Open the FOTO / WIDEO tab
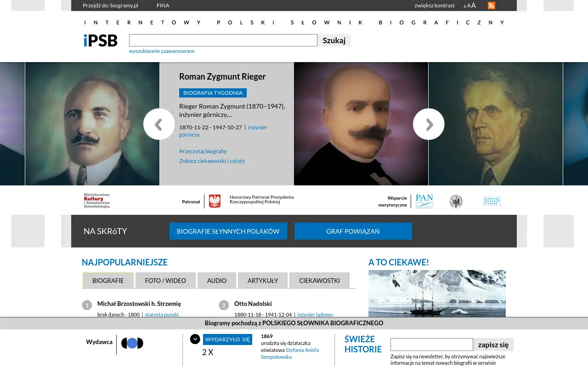Screen dimensions: 588x368 [x=165, y=280]
